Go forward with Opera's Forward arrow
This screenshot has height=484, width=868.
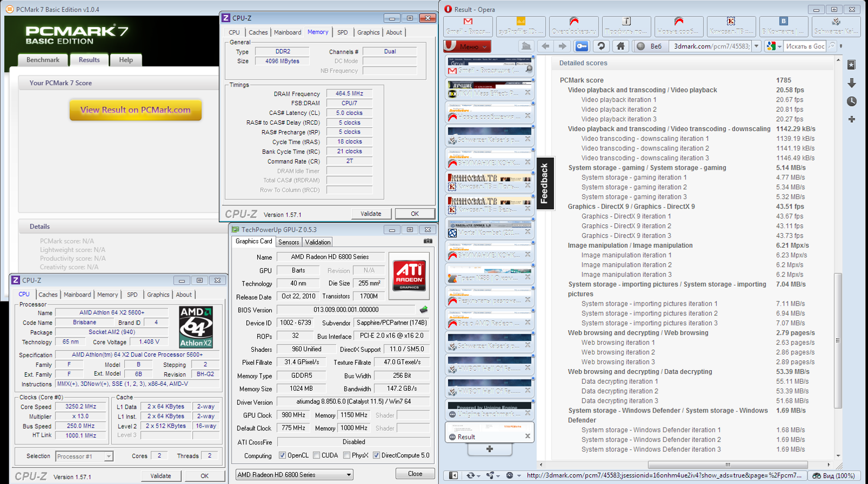(x=563, y=46)
